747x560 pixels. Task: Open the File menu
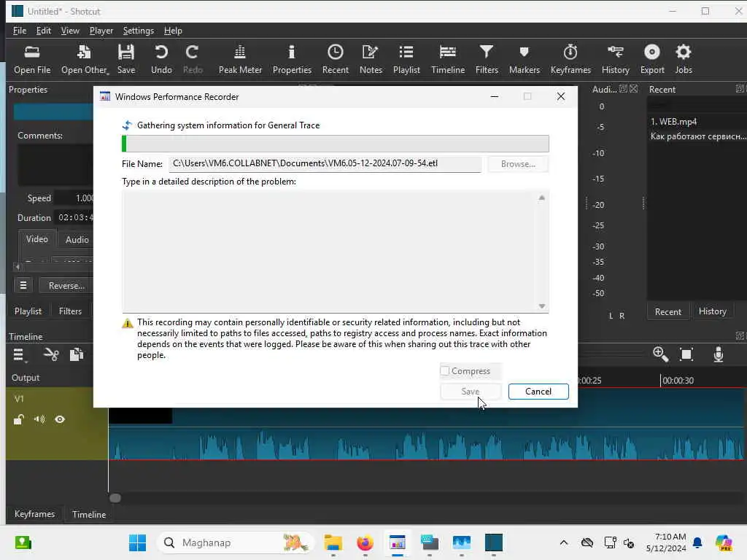[x=20, y=31]
